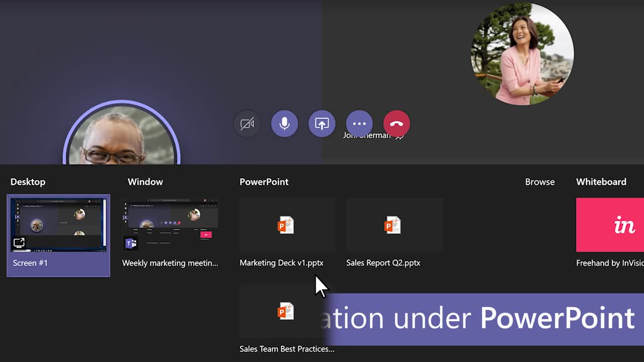
Task: Click the PowerPoint section heading
Action: (x=264, y=182)
